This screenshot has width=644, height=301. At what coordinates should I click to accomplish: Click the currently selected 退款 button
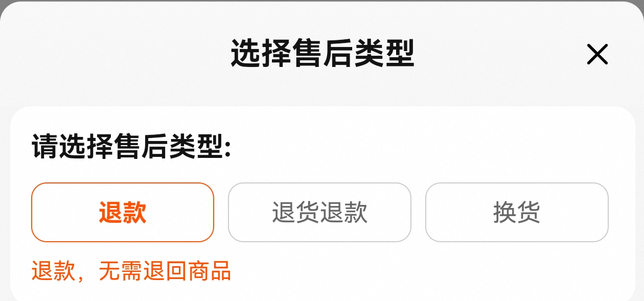[123, 212]
